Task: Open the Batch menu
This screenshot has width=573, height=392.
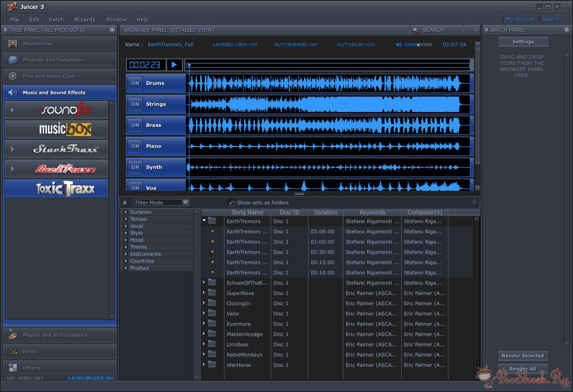Action: point(56,20)
